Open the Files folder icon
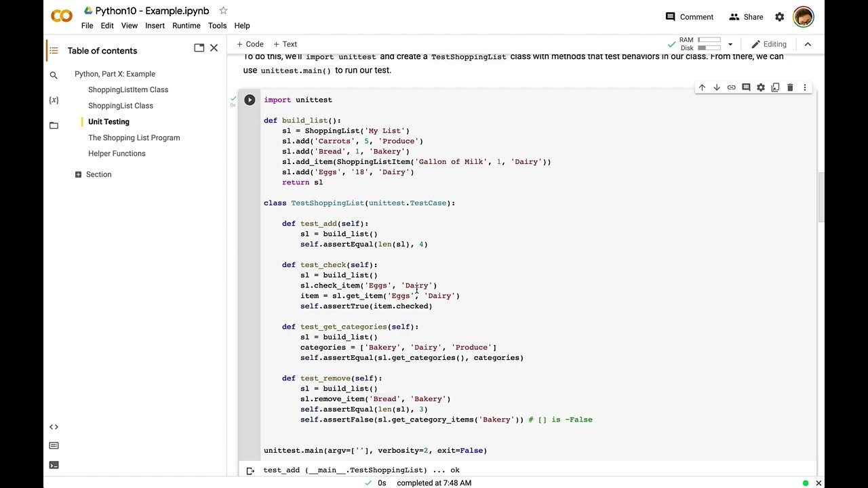This screenshot has width=868, height=488. pos(54,125)
